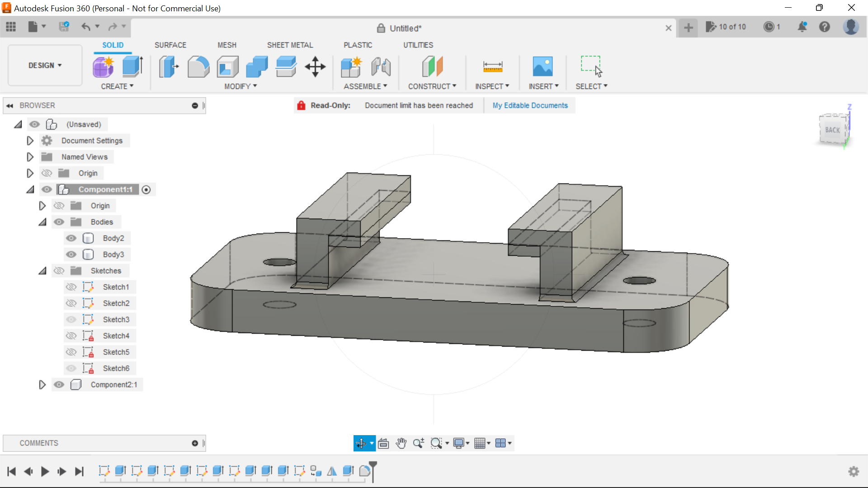
Task: Click the Inspect tools dropdown
Action: coord(492,86)
